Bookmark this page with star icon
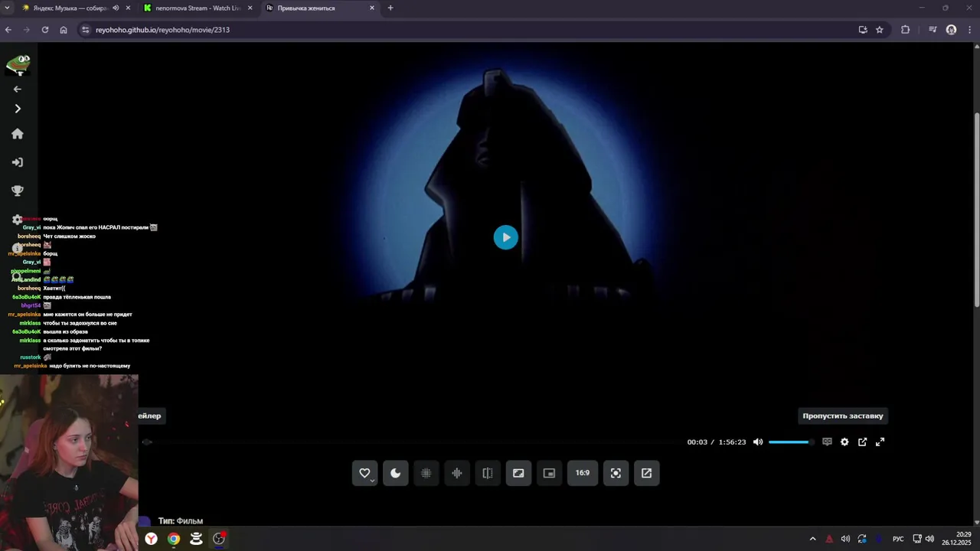The height and width of the screenshot is (551, 980). (880, 30)
